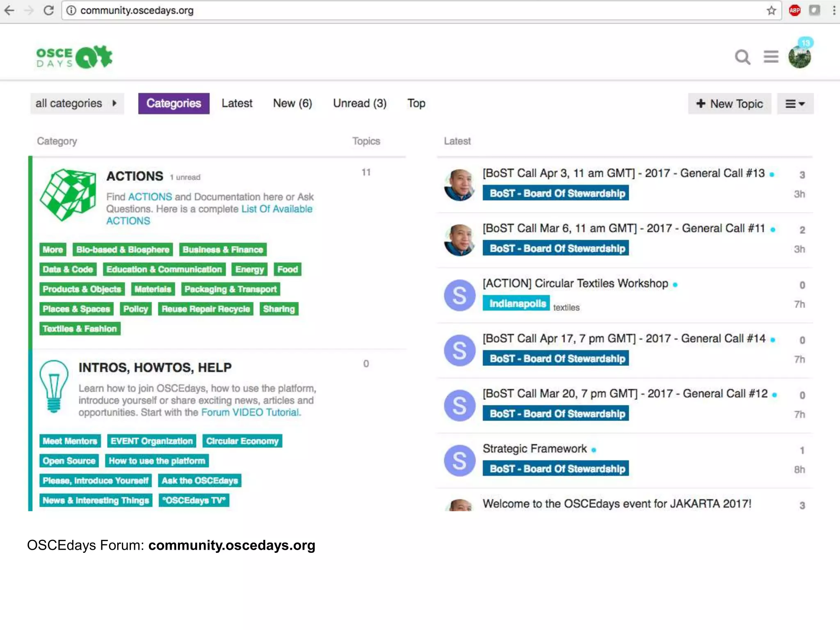Open the user profile avatar
Image resolution: width=840 pixels, height=630 pixels.
(x=799, y=57)
